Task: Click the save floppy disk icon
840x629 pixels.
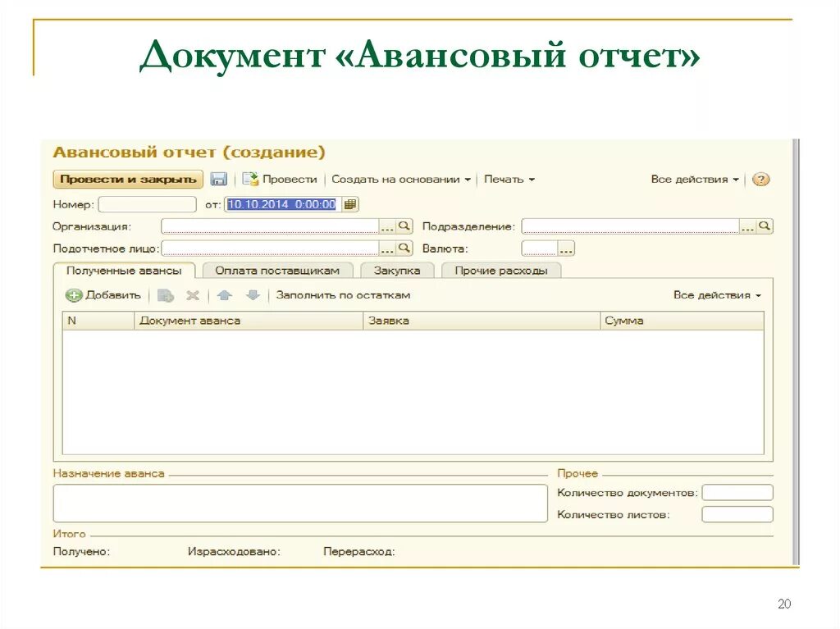Action: [x=218, y=179]
